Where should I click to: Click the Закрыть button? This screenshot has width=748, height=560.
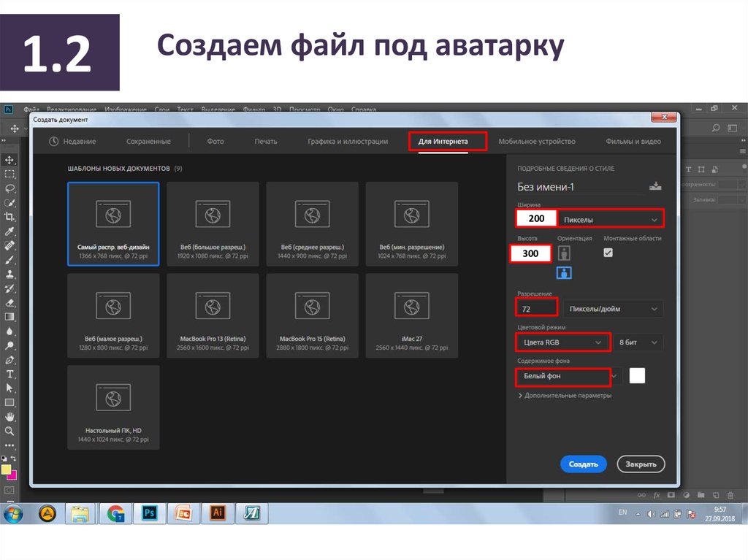tap(641, 464)
